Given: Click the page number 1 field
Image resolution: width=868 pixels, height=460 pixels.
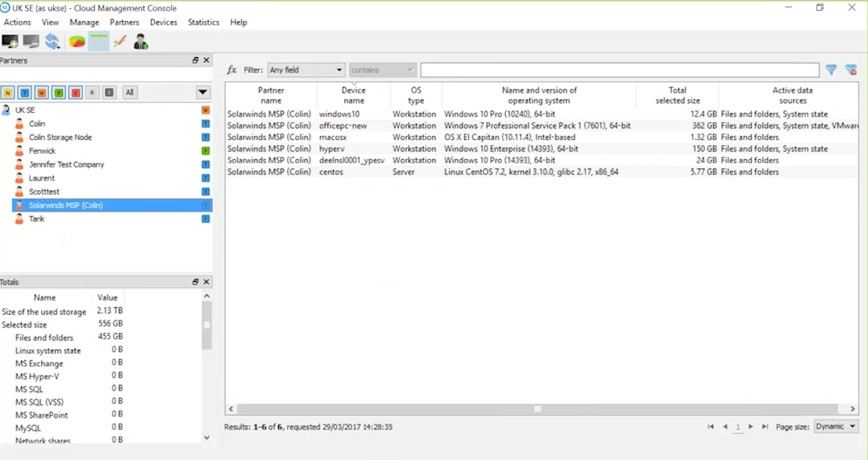Looking at the screenshot, I should click(738, 427).
